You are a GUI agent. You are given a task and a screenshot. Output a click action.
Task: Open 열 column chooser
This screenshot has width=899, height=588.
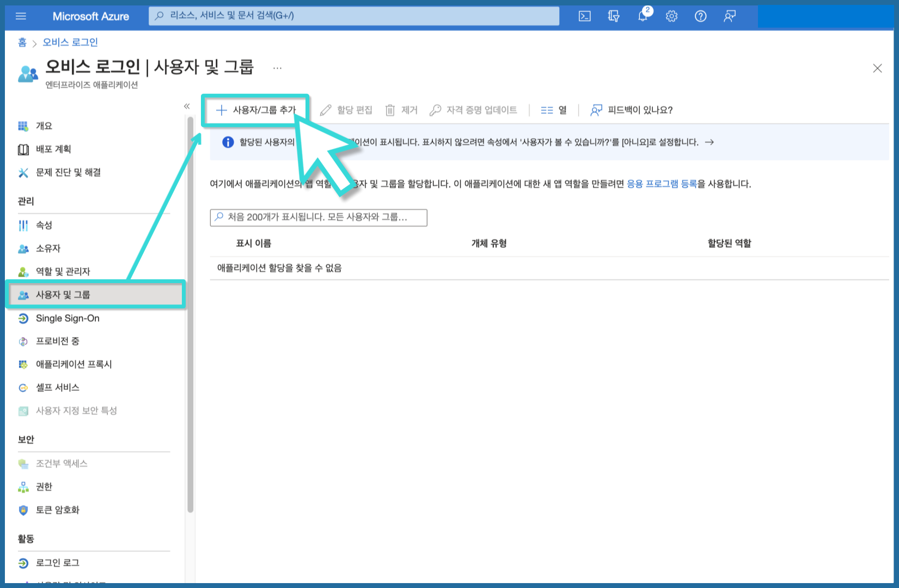(554, 111)
